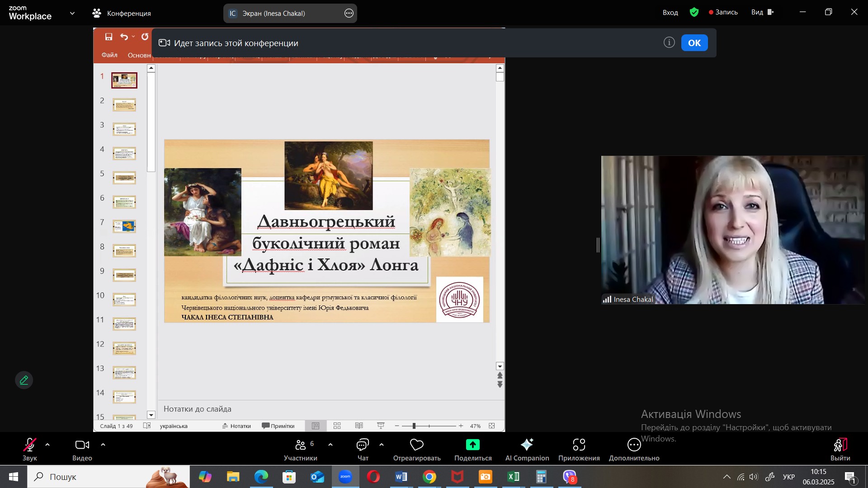Open Windows Start menu
The image size is (868, 488).
pos(14,477)
